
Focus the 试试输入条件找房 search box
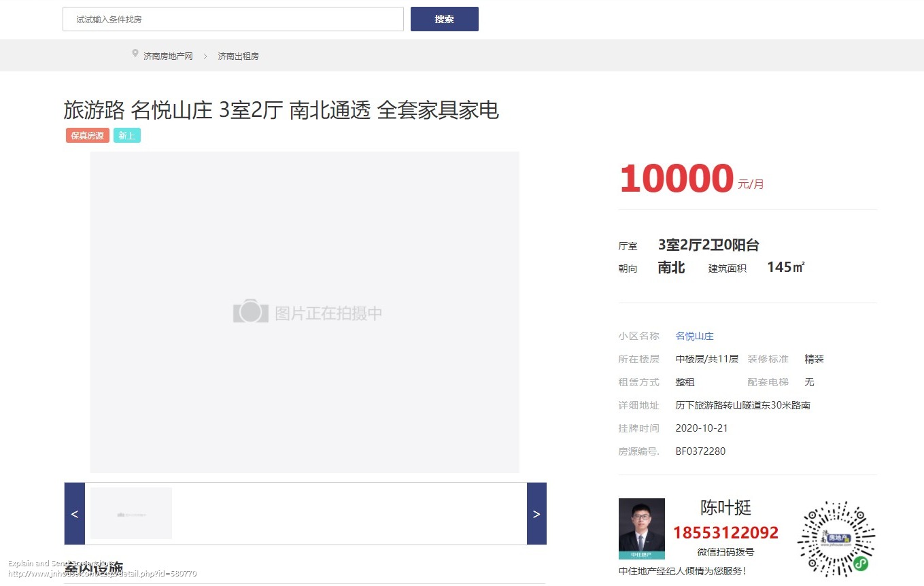point(233,19)
